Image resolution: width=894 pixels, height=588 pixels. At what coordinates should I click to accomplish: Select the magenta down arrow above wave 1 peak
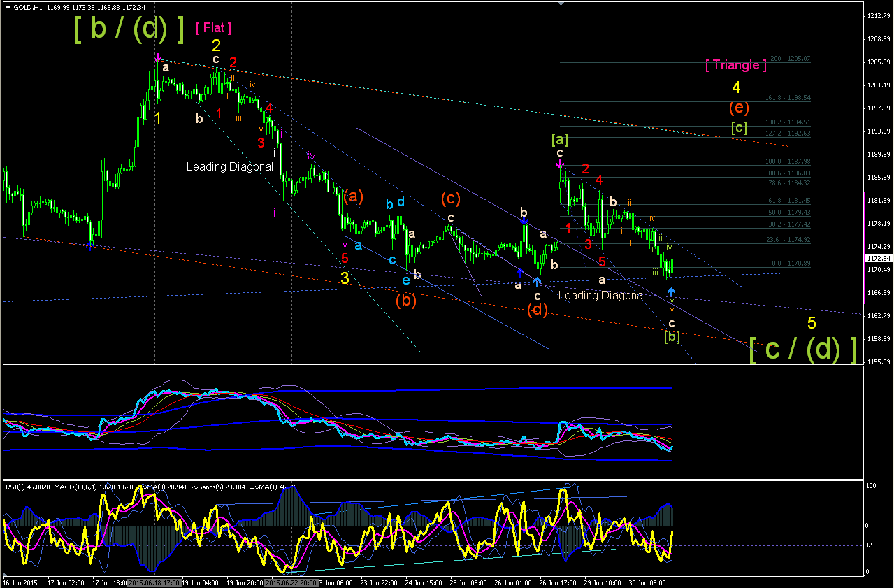click(x=157, y=57)
